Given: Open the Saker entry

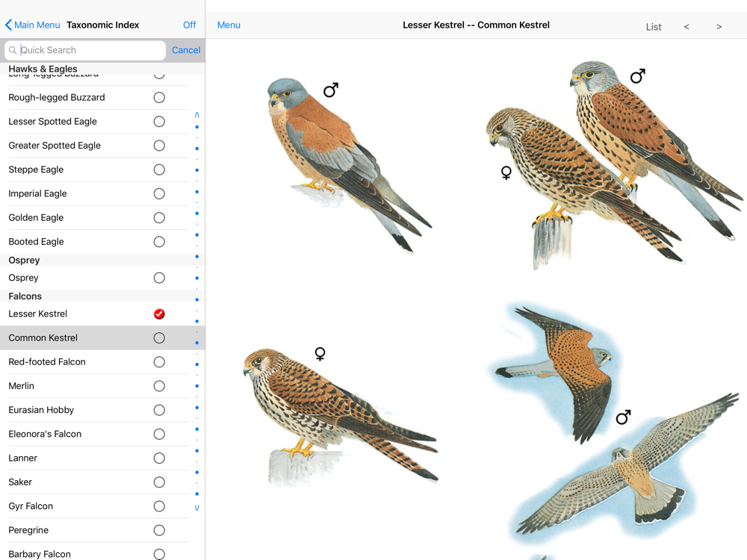Looking at the screenshot, I should point(20,482).
